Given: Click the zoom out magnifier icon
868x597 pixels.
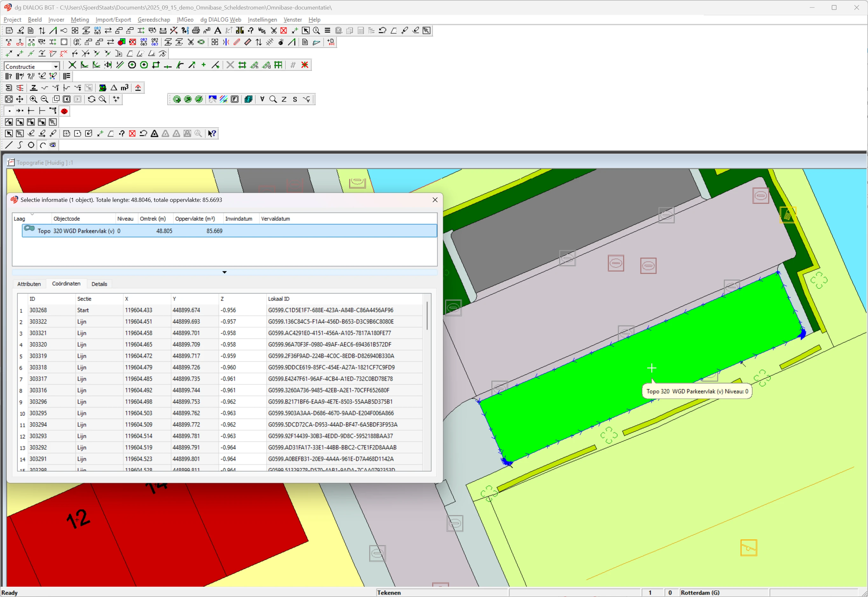Looking at the screenshot, I should tap(45, 99).
